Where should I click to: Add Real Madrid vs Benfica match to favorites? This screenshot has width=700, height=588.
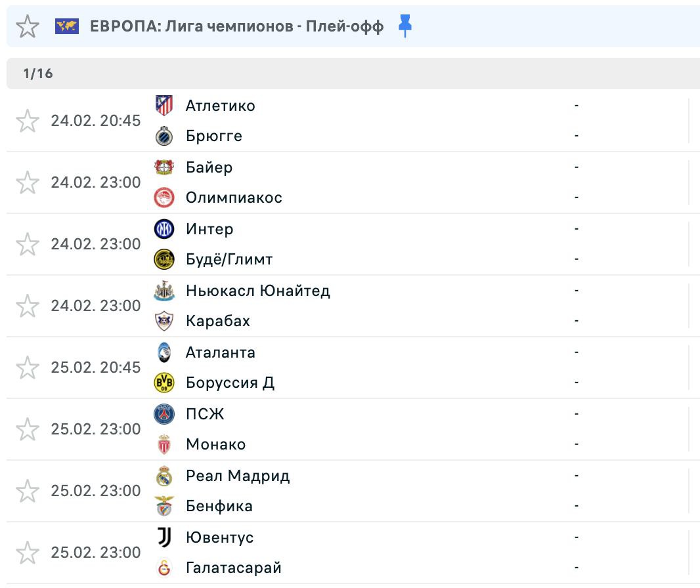pos(28,491)
